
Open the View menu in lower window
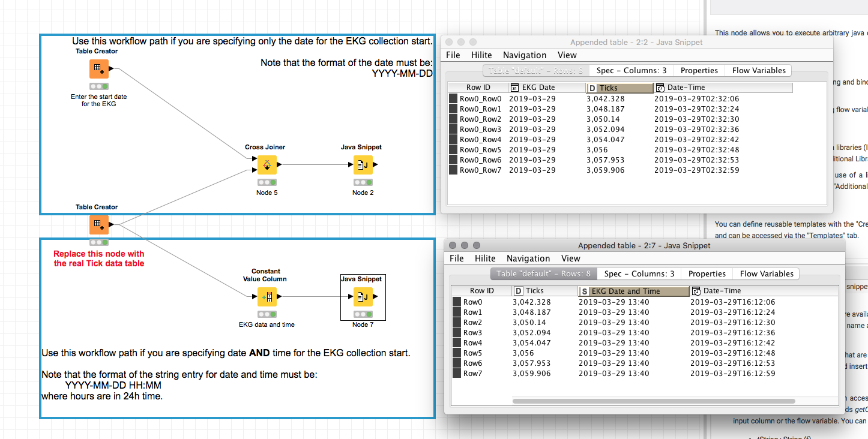click(570, 258)
